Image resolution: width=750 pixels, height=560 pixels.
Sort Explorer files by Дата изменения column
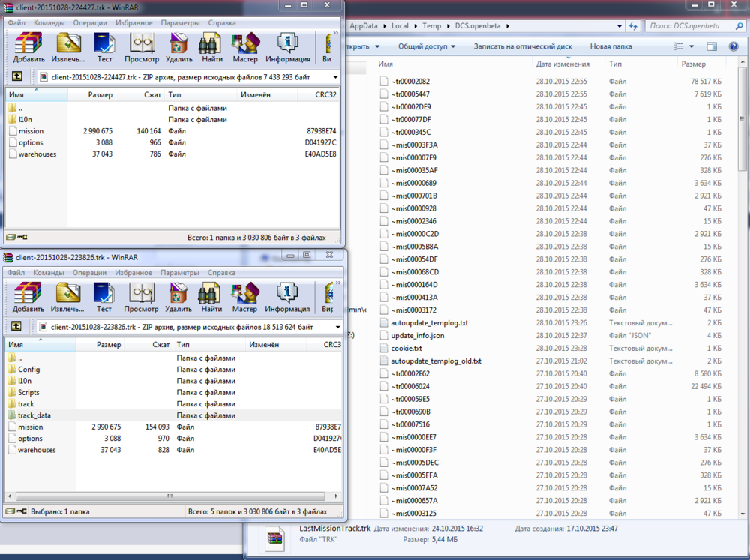tap(562, 64)
